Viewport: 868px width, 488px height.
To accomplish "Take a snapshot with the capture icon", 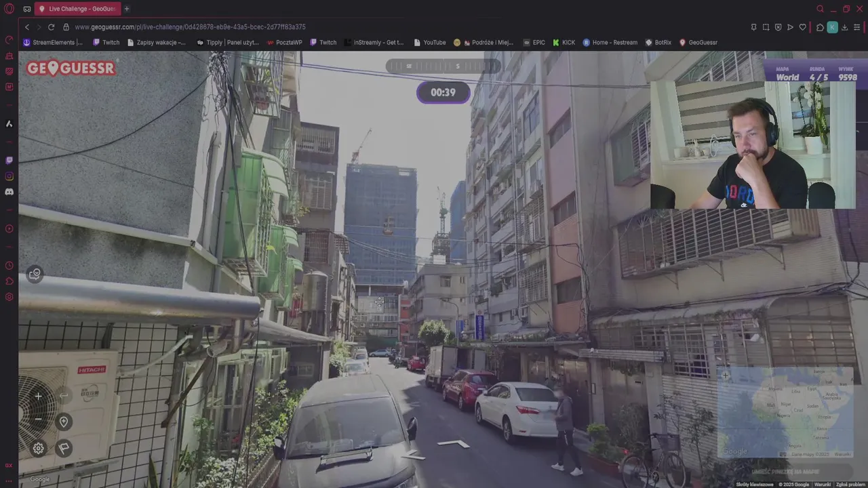I will (x=766, y=27).
